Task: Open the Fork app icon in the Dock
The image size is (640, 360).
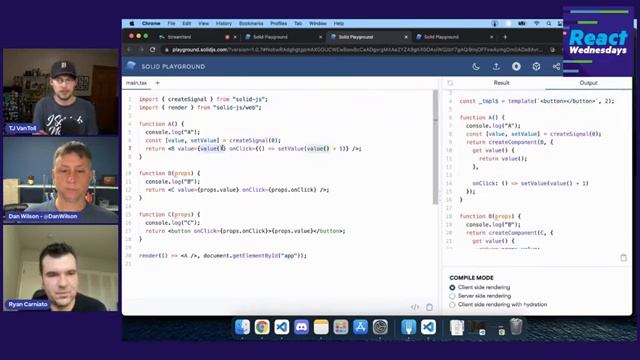Action: (x=408, y=327)
